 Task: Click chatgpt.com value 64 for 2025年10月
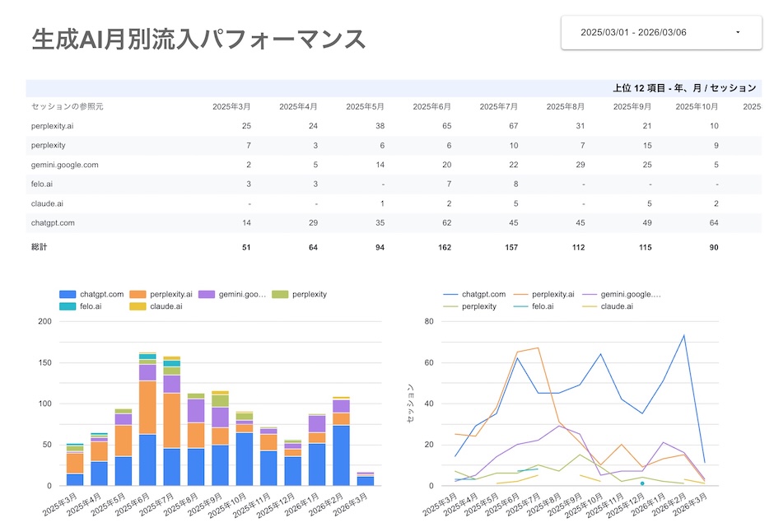[714, 223]
